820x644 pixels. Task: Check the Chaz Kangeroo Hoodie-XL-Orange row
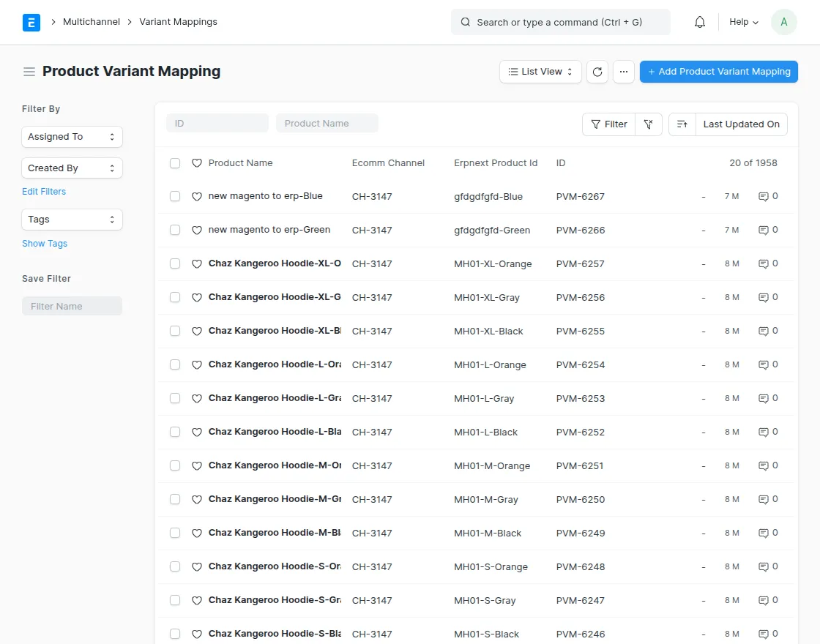tap(174, 263)
